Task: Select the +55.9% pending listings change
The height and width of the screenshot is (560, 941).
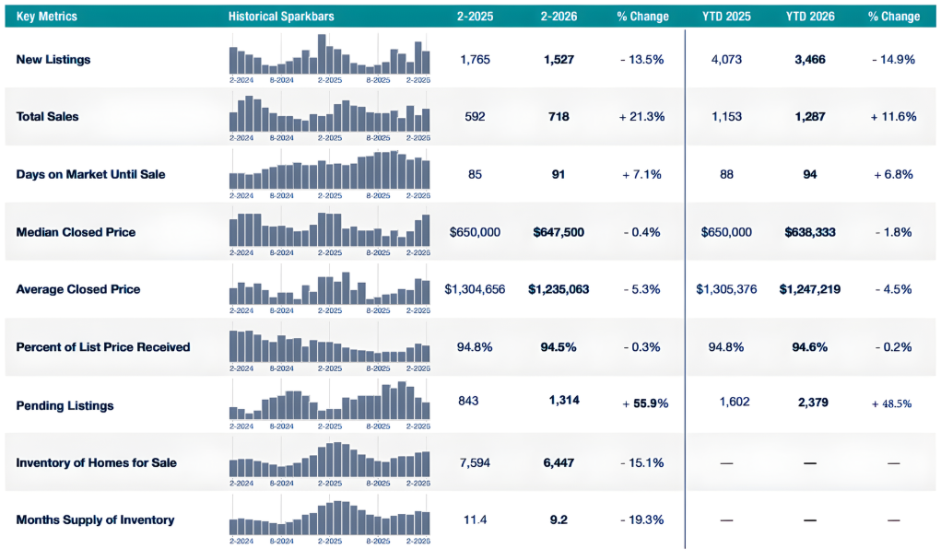Action: [645, 403]
